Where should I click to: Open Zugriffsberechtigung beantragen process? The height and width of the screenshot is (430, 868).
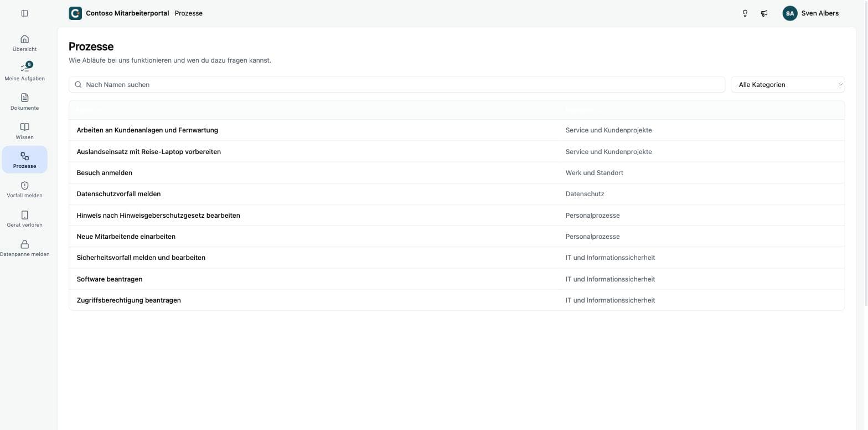pyautogui.click(x=128, y=300)
